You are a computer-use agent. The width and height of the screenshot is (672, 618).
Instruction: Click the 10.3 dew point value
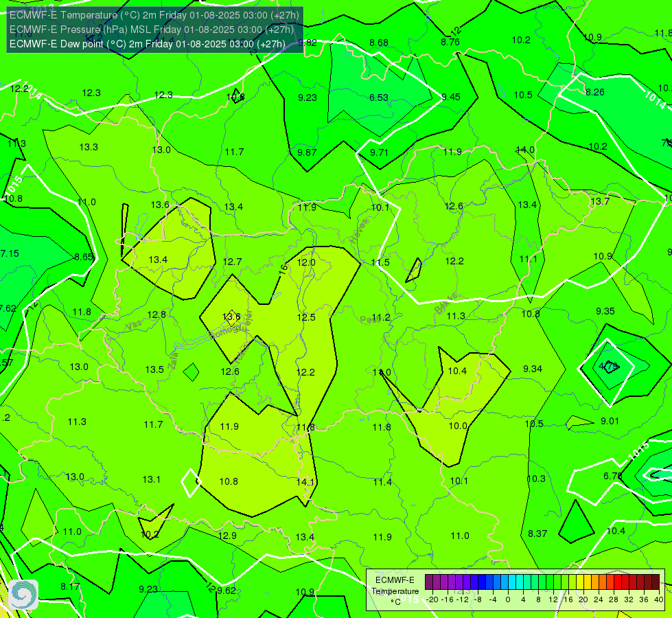(535, 479)
